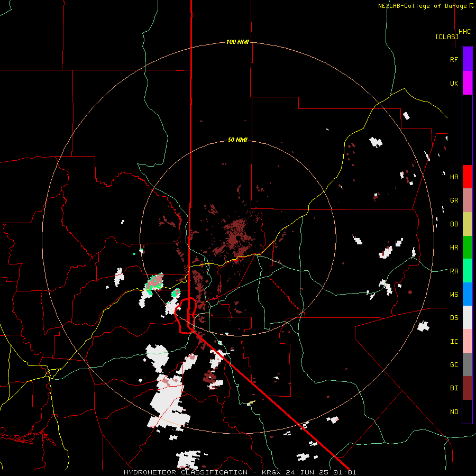
Task: Click the 50 NMI range ring label
Action: pos(237,140)
